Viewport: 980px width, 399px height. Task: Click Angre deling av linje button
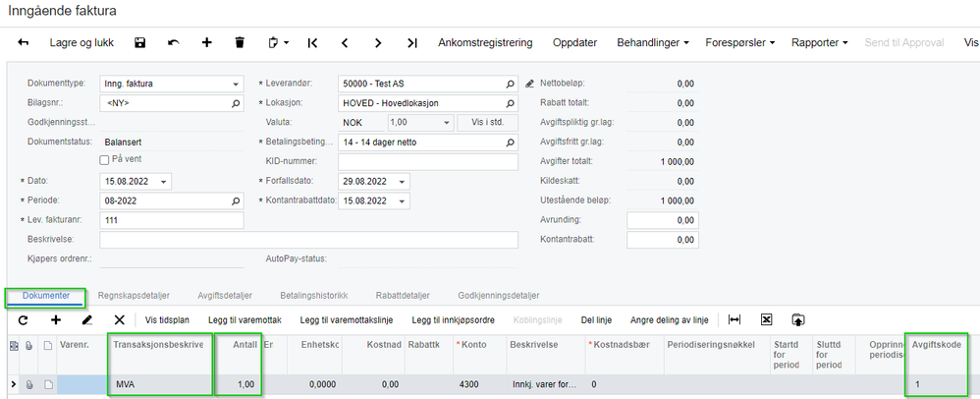669,320
